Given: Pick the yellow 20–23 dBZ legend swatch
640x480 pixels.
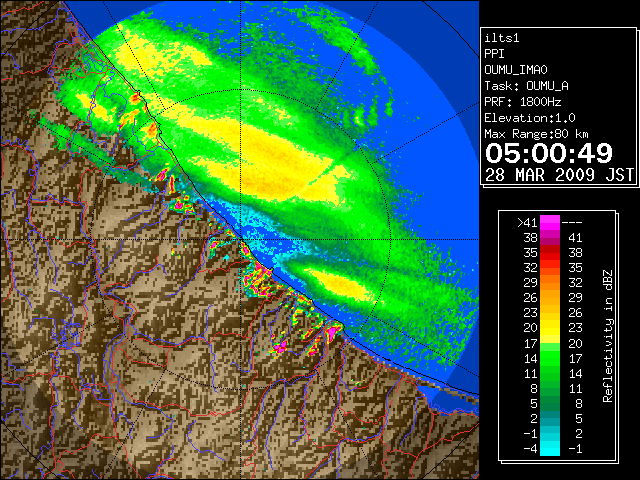Looking at the screenshot, I should pos(550,328).
